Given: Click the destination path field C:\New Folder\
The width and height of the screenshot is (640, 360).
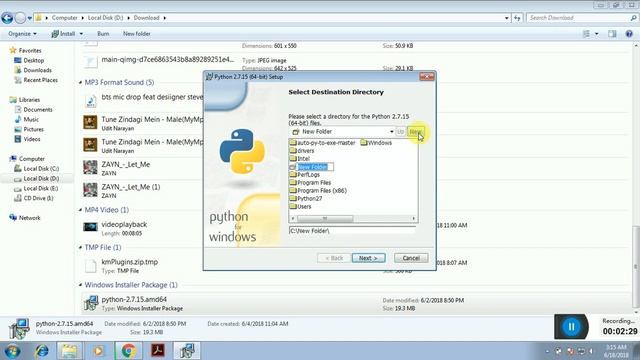Looking at the screenshot, I should point(352,231).
